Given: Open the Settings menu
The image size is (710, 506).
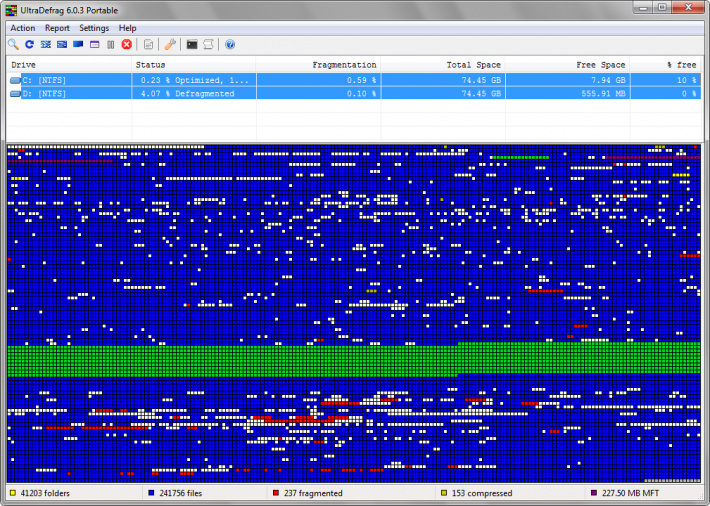Looking at the screenshot, I should (94, 28).
